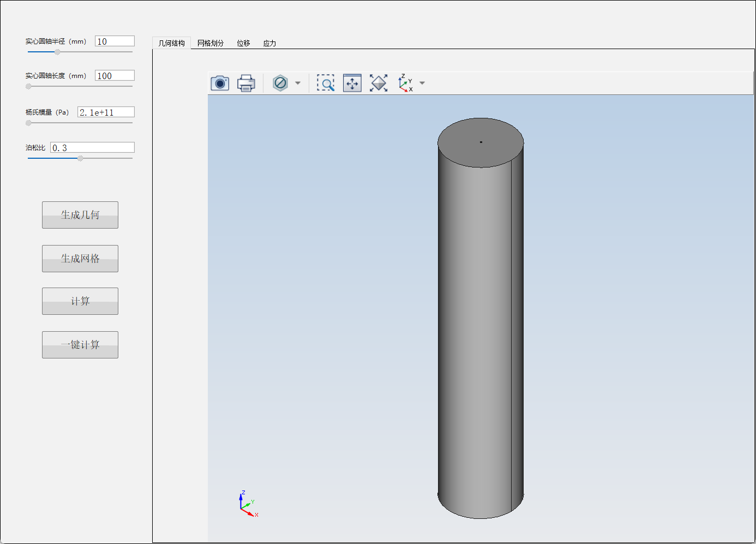
Task: Select the cylinder model in the viewport
Action: 481,318
